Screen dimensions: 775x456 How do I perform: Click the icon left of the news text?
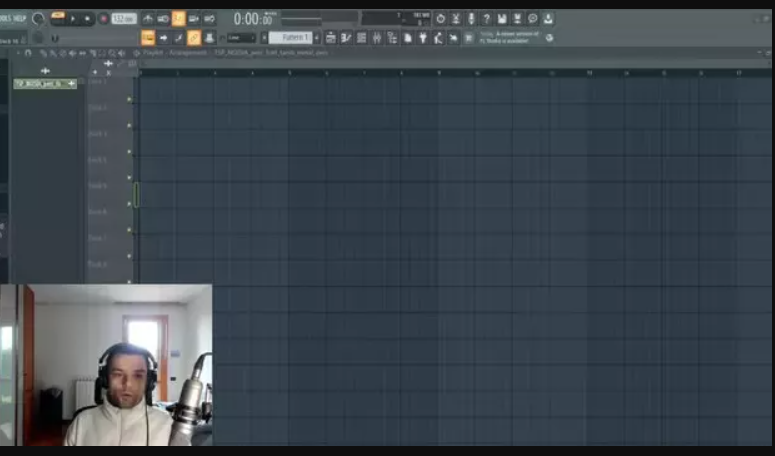(x=469, y=38)
